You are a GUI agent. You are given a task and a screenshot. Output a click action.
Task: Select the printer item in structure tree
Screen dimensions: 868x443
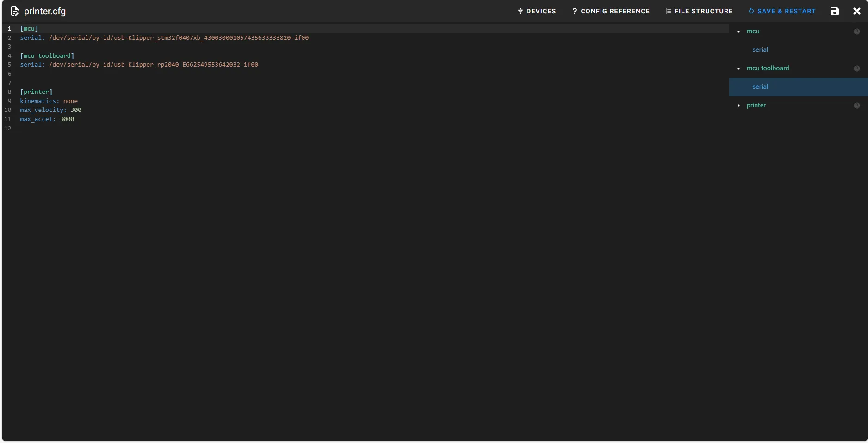coord(756,105)
